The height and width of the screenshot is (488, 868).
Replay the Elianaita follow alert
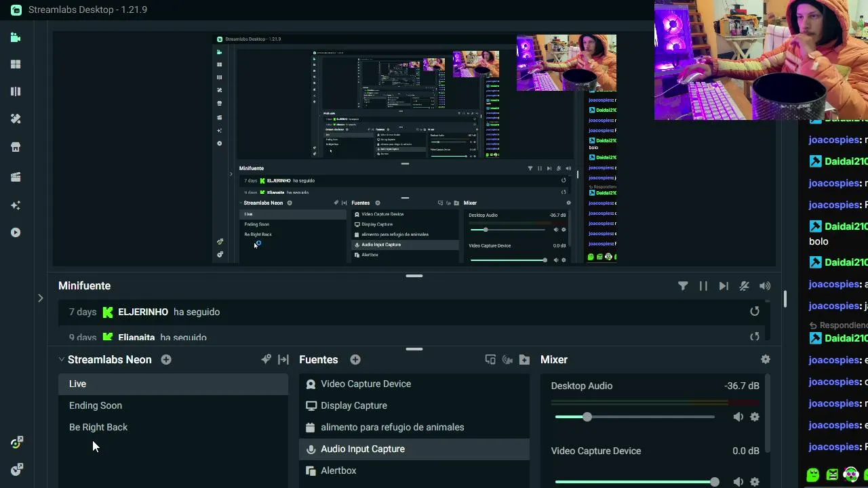pyautogui.click(x=755, y=337)
